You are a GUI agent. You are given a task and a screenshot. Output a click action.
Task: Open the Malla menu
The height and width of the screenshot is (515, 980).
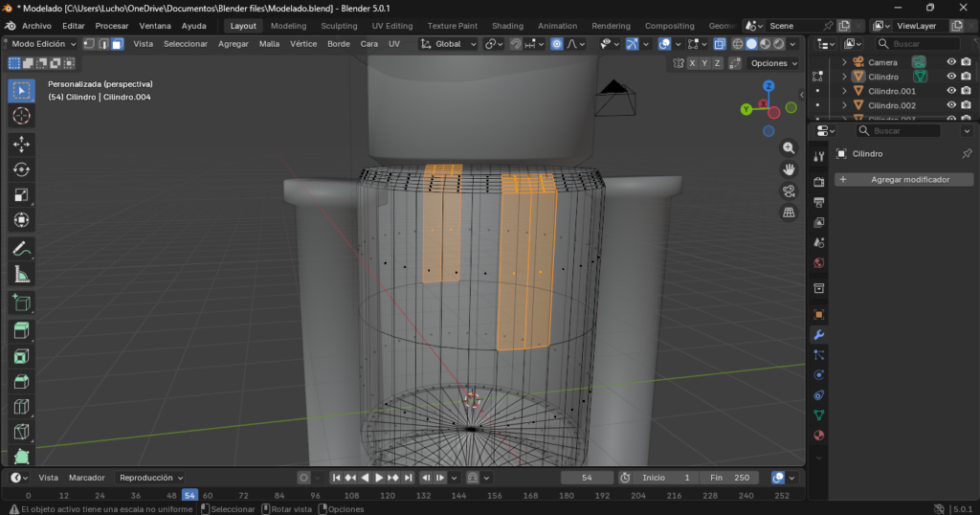(x=269, y=44)
